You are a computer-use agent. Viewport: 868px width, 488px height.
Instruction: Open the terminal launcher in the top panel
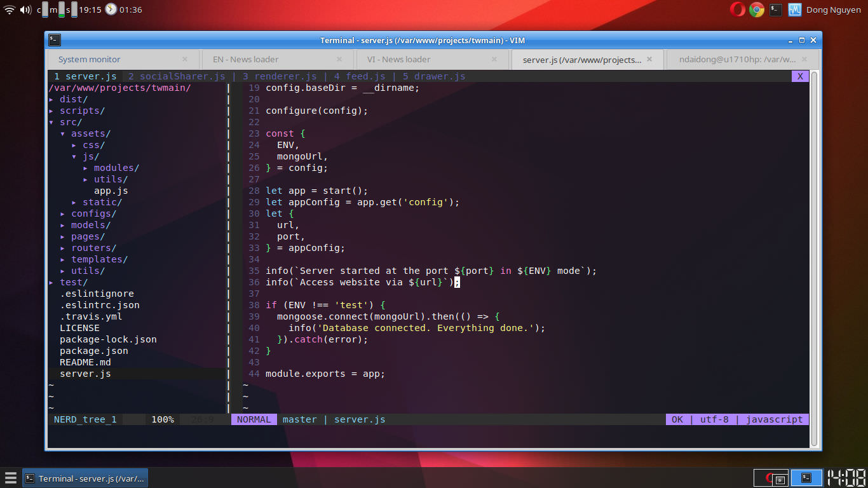pos(775,10)
